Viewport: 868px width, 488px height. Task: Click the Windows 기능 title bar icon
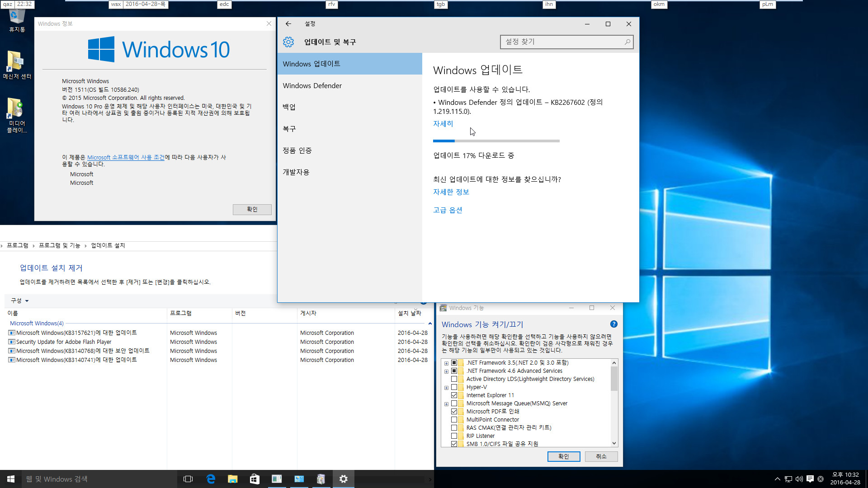pos(443,308)
